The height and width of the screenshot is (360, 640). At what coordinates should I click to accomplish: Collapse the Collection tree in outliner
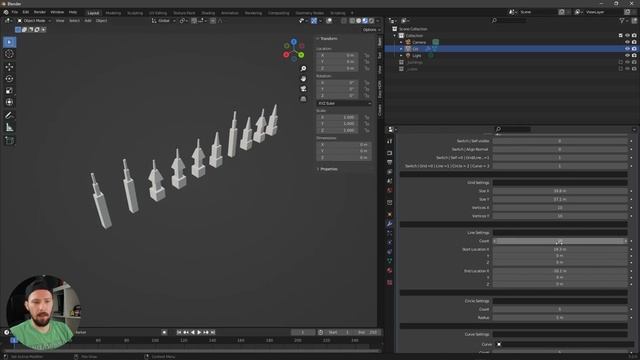tap(395, 36)
